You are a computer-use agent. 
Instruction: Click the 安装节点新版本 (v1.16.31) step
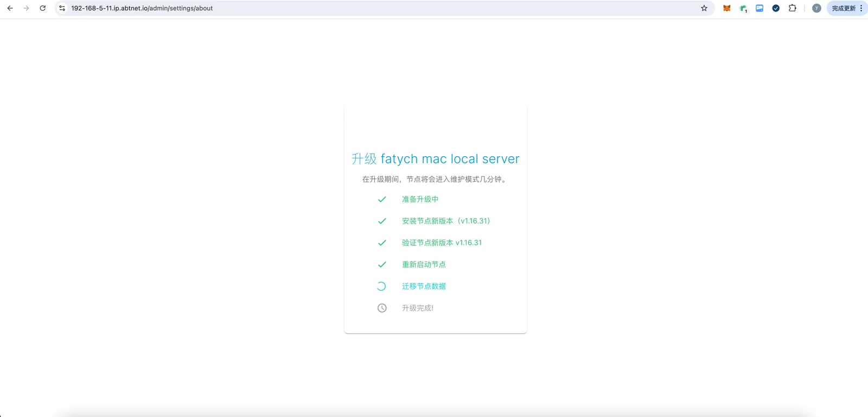pos(446,221)
